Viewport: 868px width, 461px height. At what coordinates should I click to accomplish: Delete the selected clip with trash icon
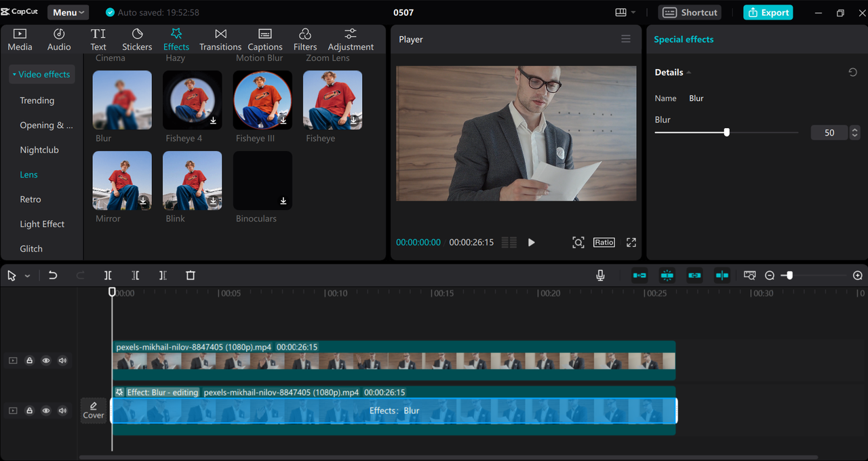click(191, 275)
